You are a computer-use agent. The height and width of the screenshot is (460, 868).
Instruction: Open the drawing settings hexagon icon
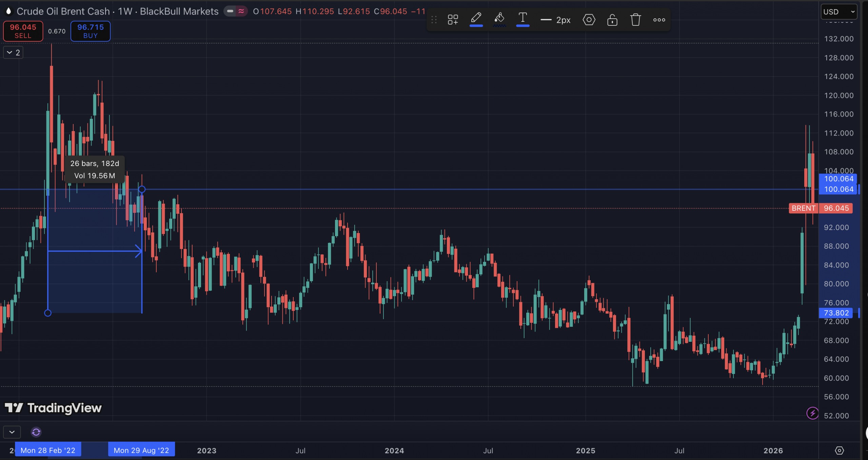point(589,20)
